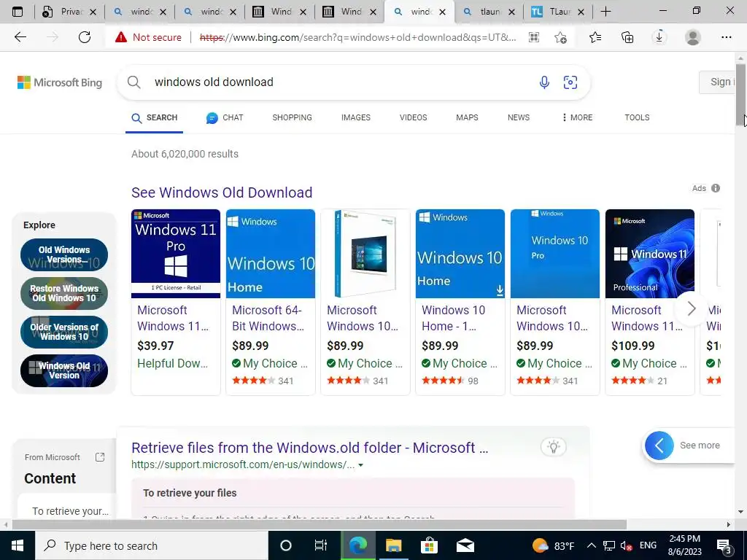This screenshot has height=560, width=747.
Task: Click the Ads info icon
Action: click(x=716, y=188)
